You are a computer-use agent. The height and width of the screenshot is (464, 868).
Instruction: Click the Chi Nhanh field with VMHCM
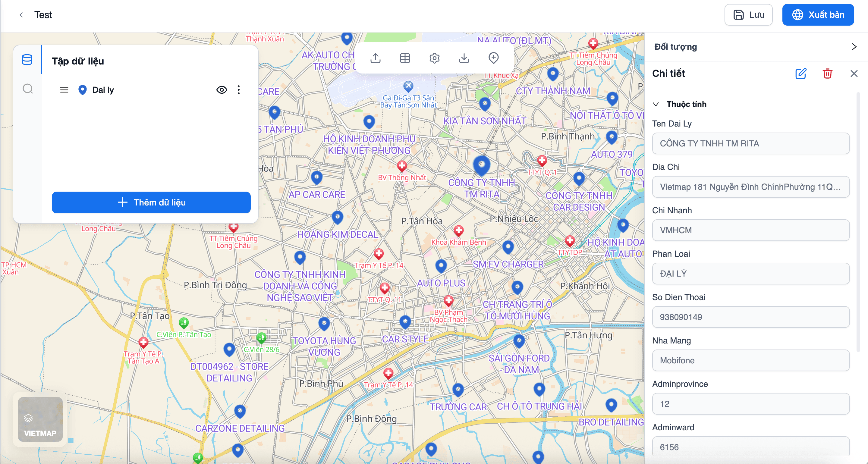coord(751,230)
